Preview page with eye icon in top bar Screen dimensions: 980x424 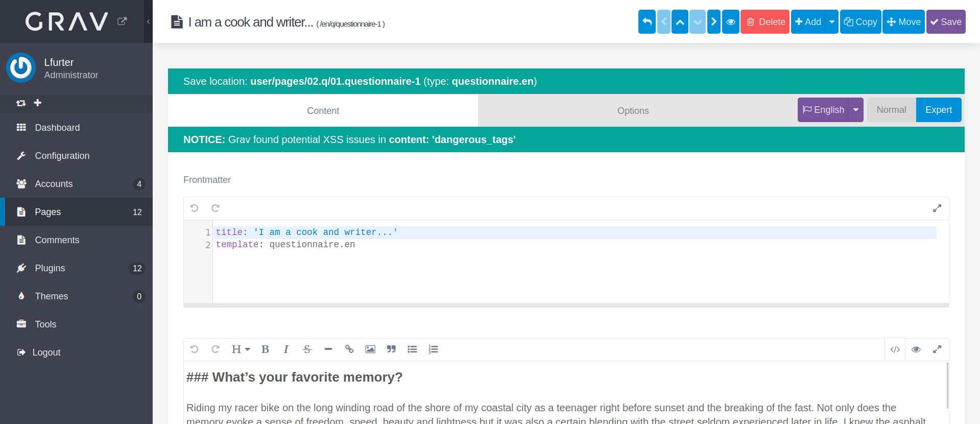731,22
